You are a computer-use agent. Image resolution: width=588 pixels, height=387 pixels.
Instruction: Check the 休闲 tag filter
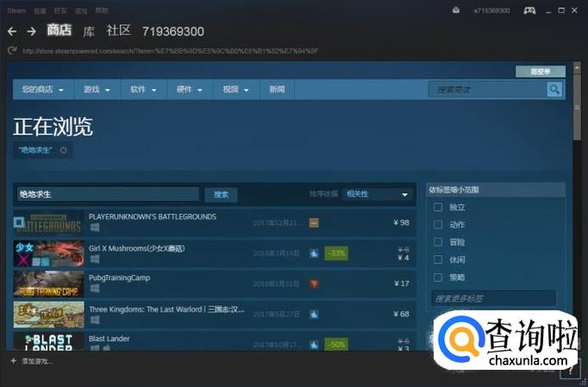438,259
